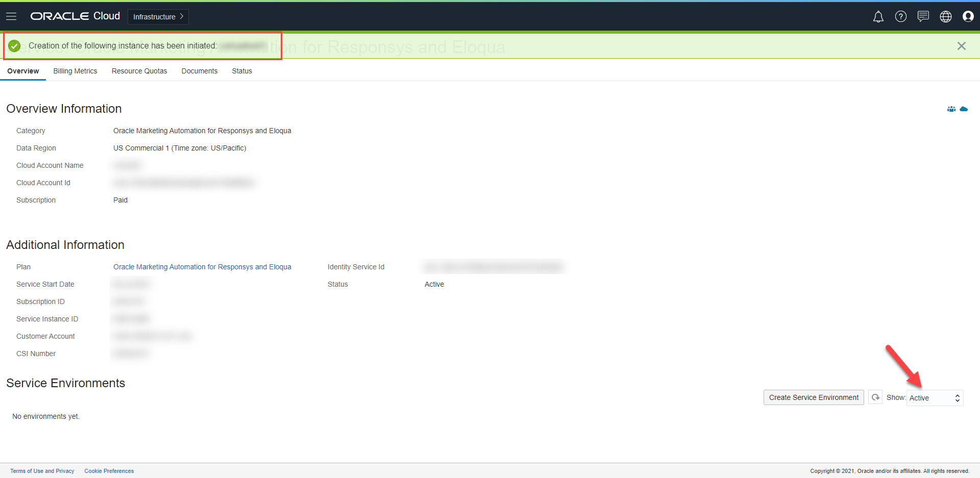Select the Status tab
The image size is (980, 478).
[242, 71]
